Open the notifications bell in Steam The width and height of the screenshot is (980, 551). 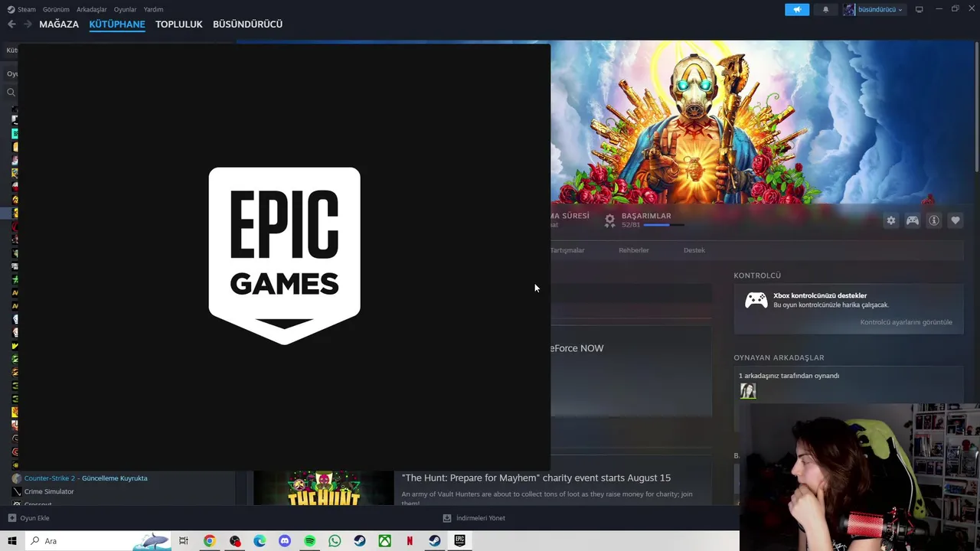tap(825, 9)
